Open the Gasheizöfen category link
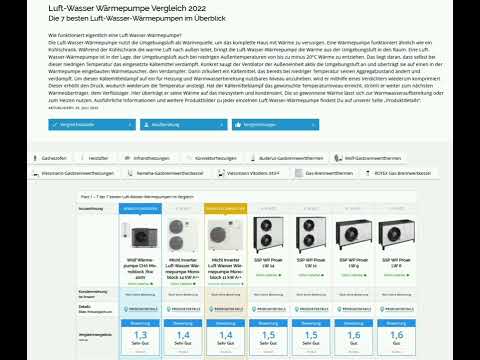This screenshot has width=480, height=360. coord(54,158)
